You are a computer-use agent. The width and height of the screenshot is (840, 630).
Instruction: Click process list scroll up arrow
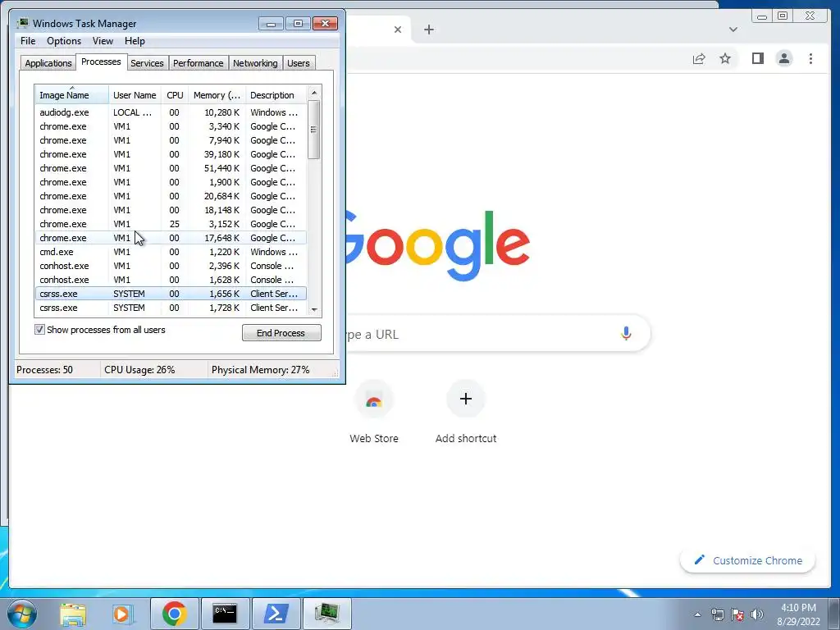coord(314,93)
